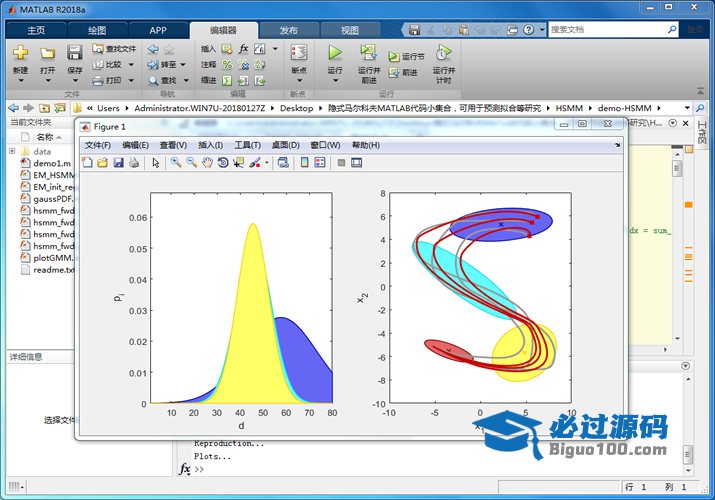Click the Save (保存) floppy icon
715x500 pixels.
[x=74, y=52]
